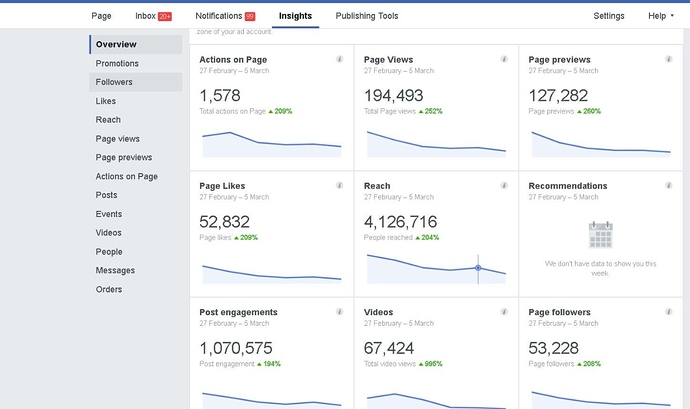Click the Notifications 99 red badge
This screenshot has height=409, width=690.
(250, 16)
